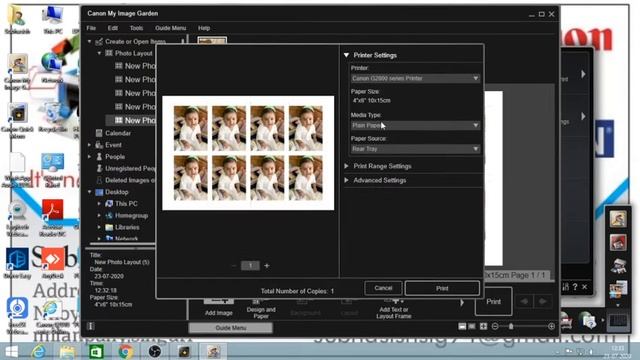This screenshot has width=640, height=360.
Task: Click the This PC icon in tree
Action: (109, 203)
